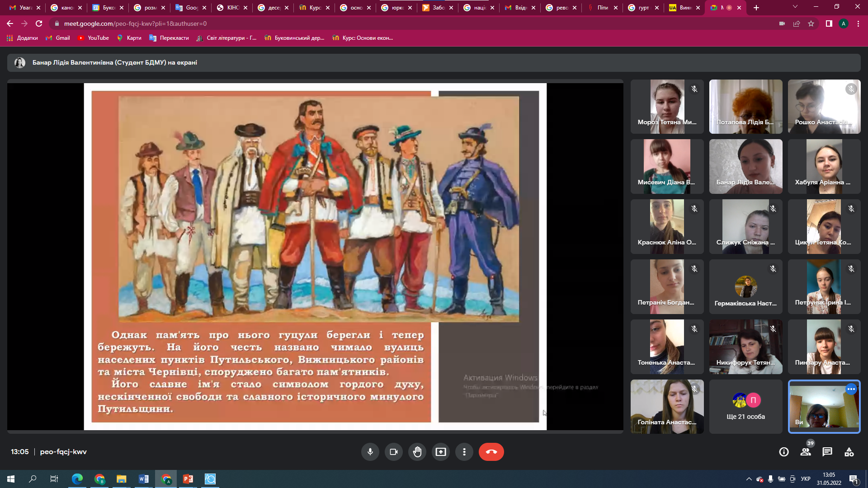Screen dimensions: 868x488
Task: Open 'Буковинський дер...' bookmark
Action: point(294,38)
